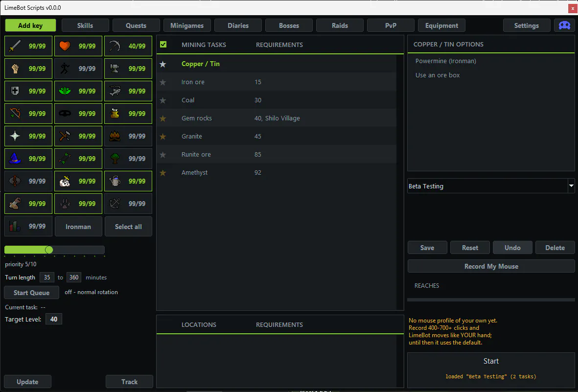Select the Prayer star skill tile
The height and width of the screenshot is (392, 578).
(28, 136)
